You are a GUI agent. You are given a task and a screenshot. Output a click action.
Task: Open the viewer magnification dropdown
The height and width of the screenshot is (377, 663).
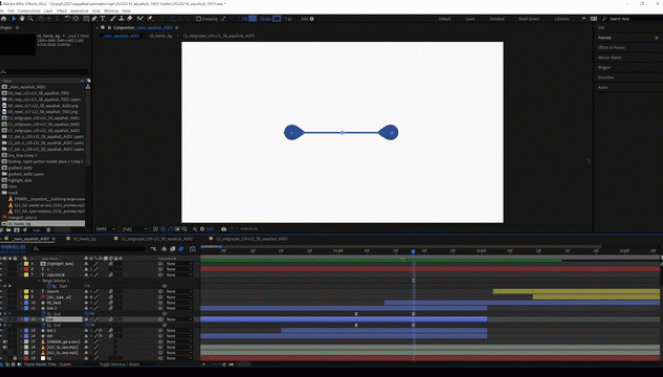106,229
